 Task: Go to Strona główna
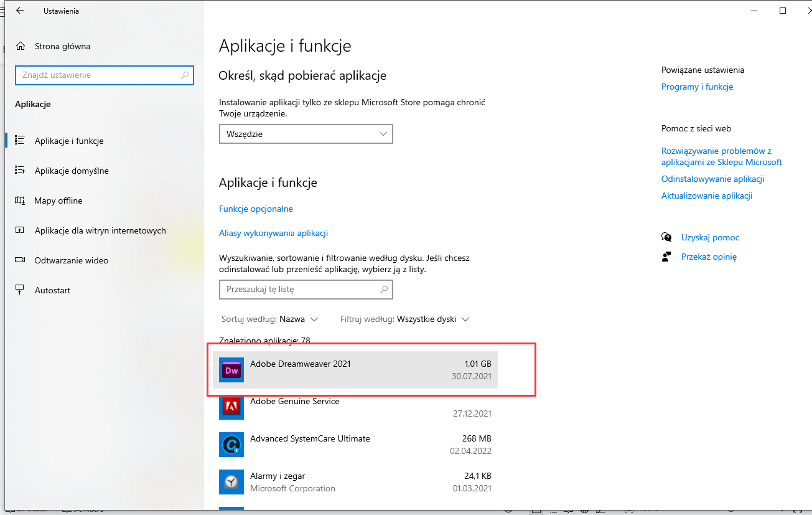click(62, 46)
